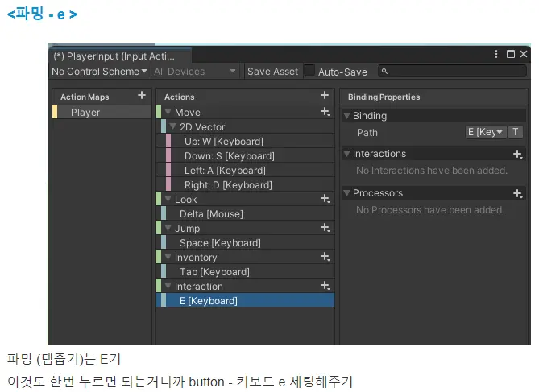Image resolution: width=539 pixels, height=392 pixels.
Task: Add a new action in Actions panel
Action: 325,95
